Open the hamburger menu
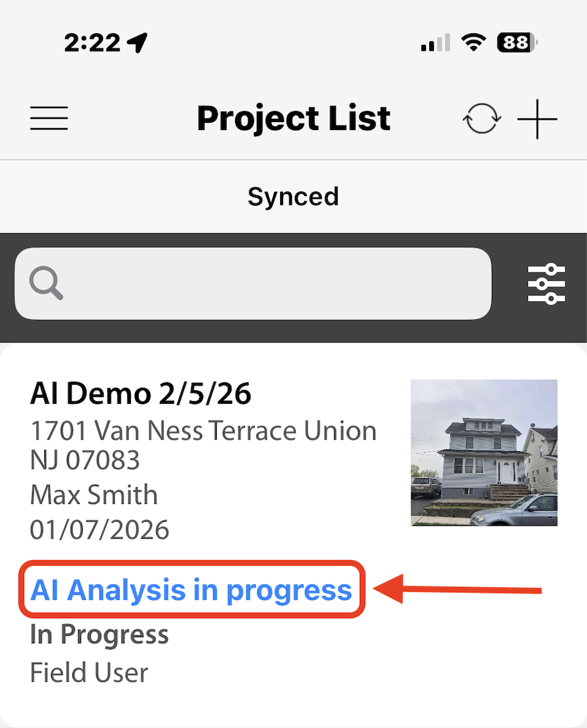This screenshot has height=728, width=587. (49, 118)
